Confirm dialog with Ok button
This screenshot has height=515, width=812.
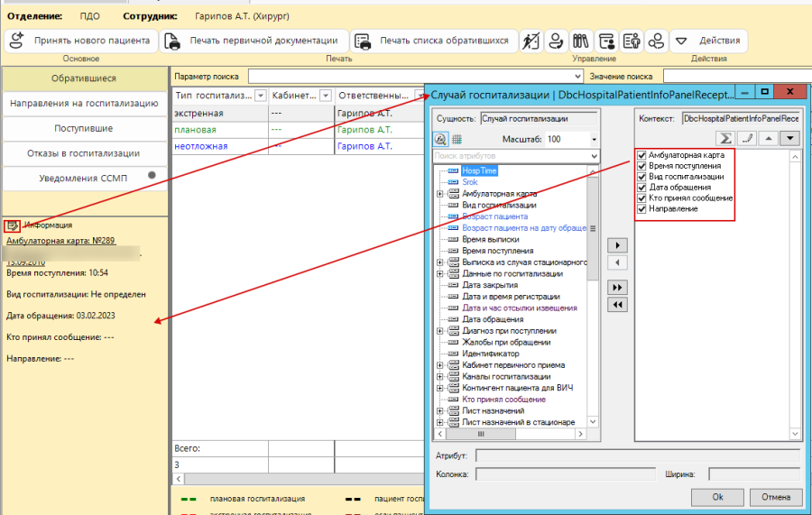click(x=717, y=497)
